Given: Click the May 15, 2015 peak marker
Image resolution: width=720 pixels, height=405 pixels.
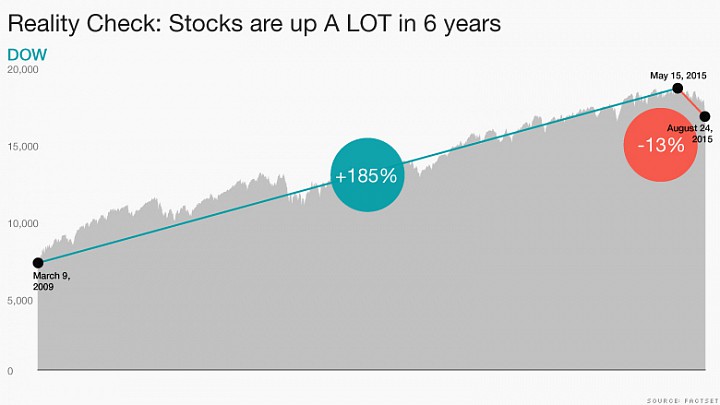Looking at the screenshot, I should pos(677,88).
